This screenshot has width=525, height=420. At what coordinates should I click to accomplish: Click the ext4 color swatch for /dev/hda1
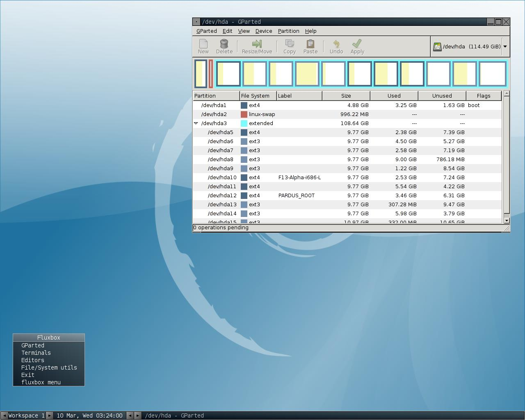point(244,105)
